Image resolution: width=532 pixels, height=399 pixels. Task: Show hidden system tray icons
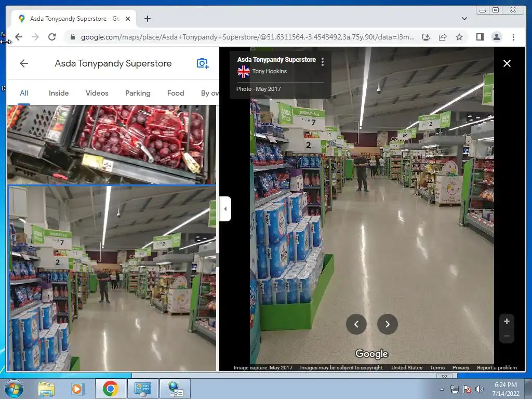(442, 389)
